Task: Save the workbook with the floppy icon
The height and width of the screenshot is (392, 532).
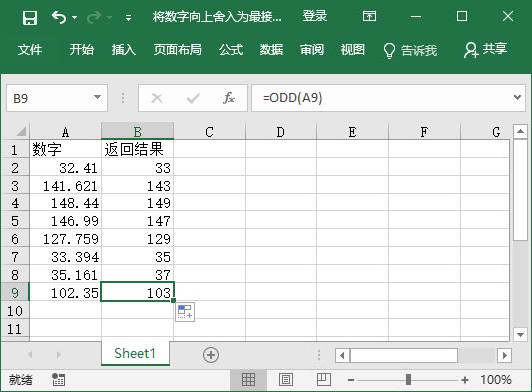Action: (30, 17)
